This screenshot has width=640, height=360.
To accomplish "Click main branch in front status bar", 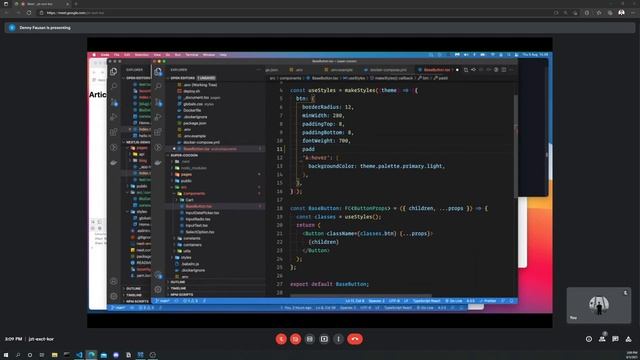I will [x=163, y=301].
